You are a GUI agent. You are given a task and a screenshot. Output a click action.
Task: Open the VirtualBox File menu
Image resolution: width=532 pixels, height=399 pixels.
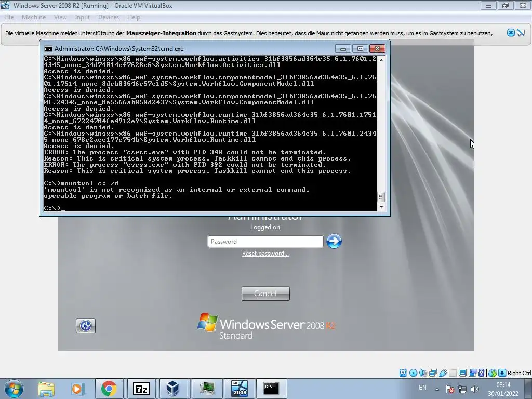pyautogui.click(x=9, y=17)
